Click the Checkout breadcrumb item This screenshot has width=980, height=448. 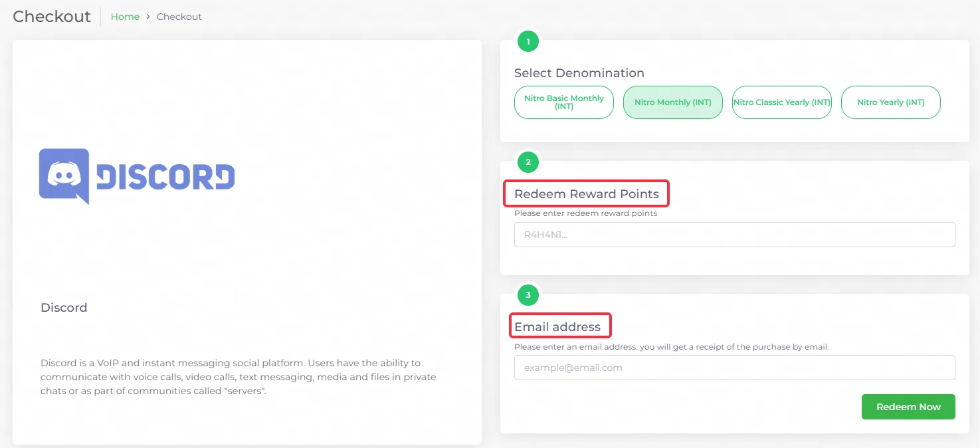click(x=179, y=17)
